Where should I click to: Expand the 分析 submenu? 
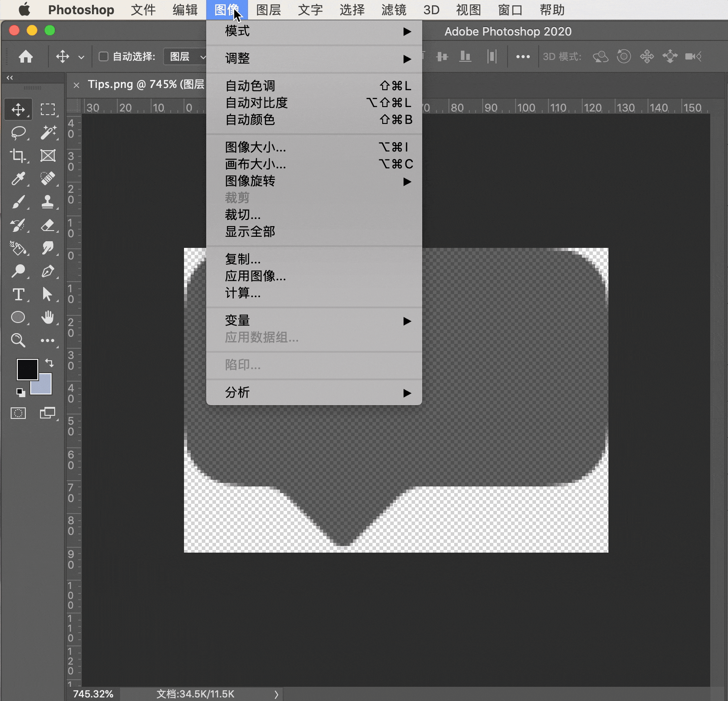pos(314,393)
